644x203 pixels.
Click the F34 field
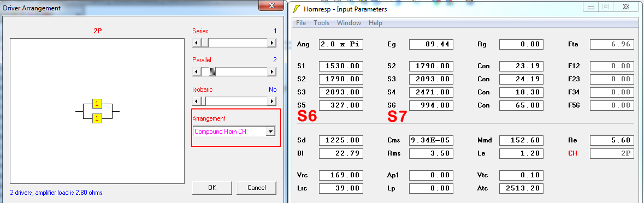click(x=612, y=92)
